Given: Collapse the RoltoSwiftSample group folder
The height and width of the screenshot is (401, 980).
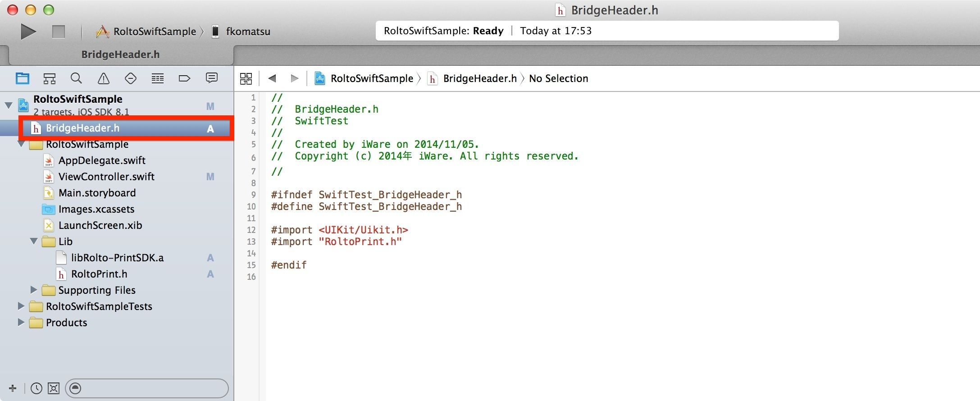Looking at the screenshot, I should (x=21, y=144).
